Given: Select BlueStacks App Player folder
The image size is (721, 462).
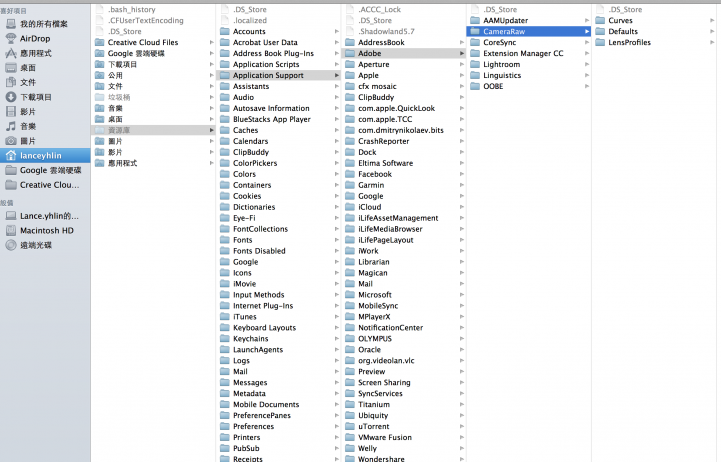Looking at the screenshot, I should (x=279, y=119).
